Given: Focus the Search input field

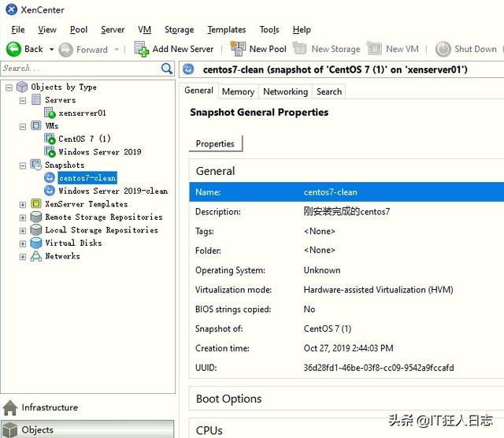Looking at the screenshot, I should point(81,69).
